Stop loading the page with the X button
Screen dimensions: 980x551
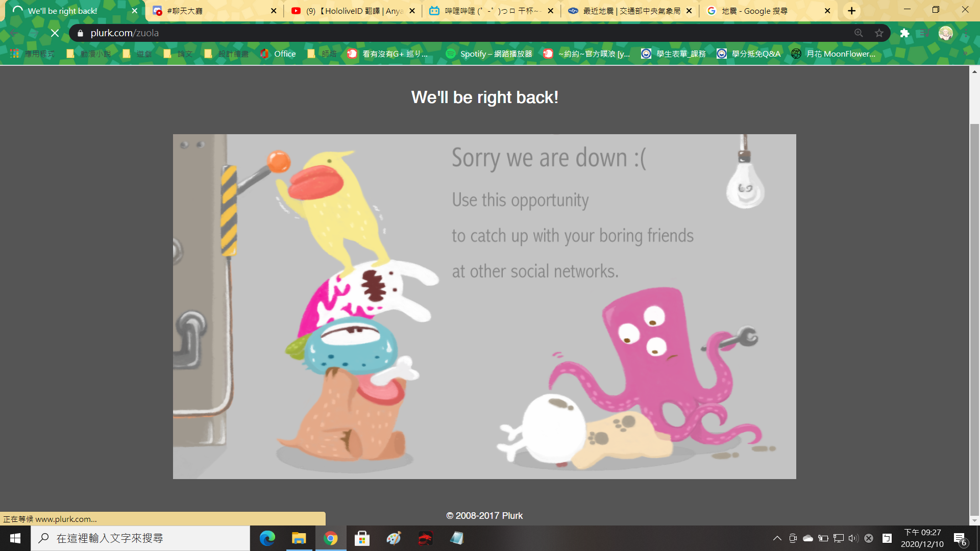(55, 33)
